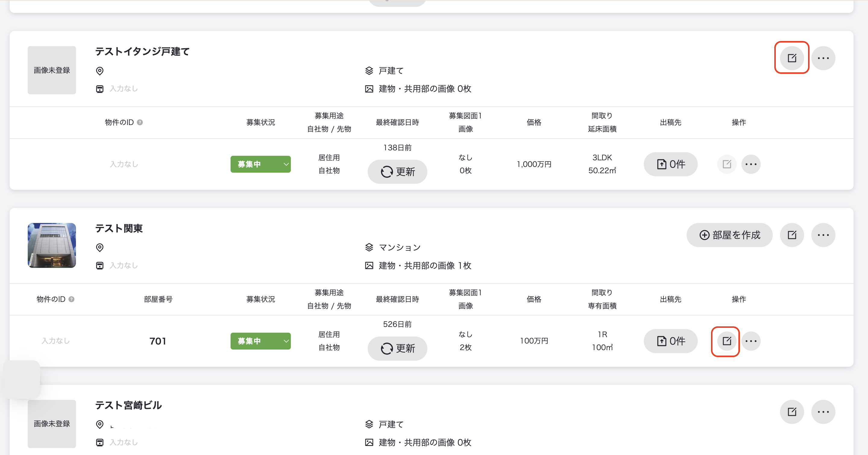The width and height of the screenshot is (868, 455).
Task: Click disabled edit icon in 3LDK listing row
Action: pos(726,164)
